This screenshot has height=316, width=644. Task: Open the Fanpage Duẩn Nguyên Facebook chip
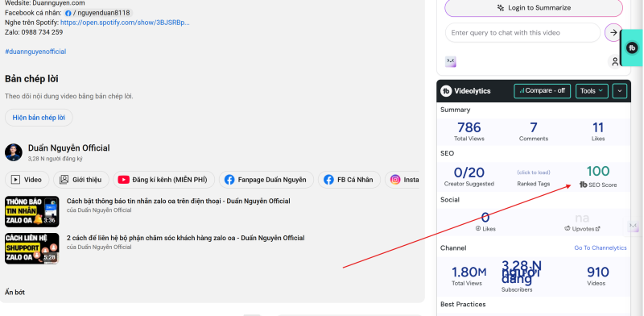266,180
